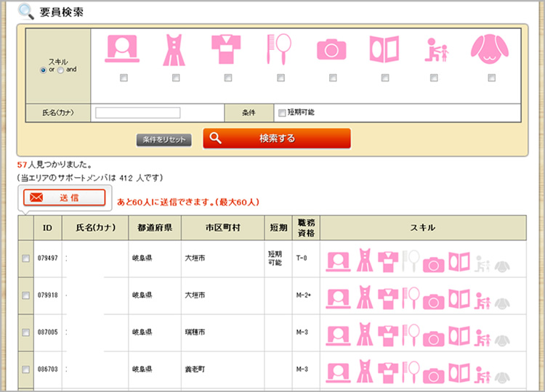545x392 pixels.
Task: Click the 送信 send mail button
Action: pos(64,197)
